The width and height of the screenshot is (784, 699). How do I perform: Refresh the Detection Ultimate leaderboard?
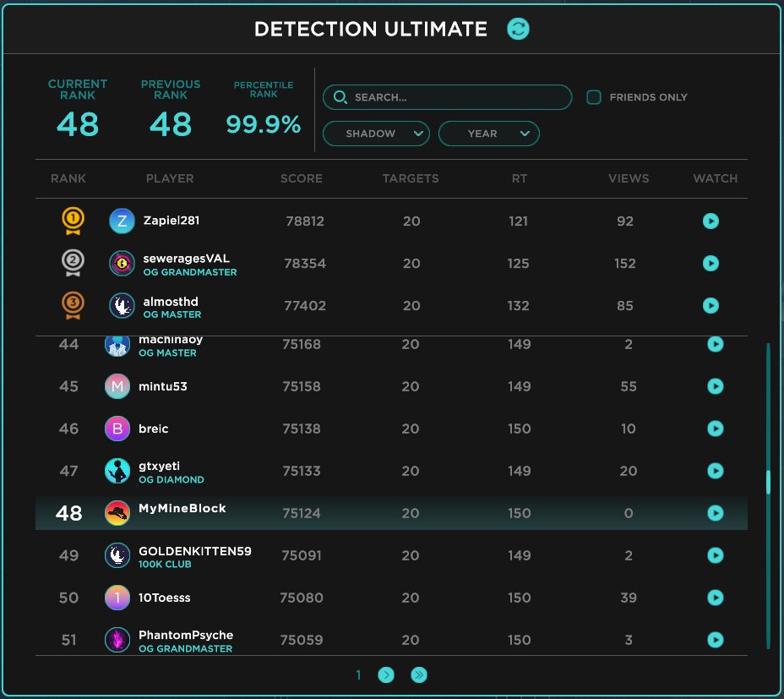[518, 29]
